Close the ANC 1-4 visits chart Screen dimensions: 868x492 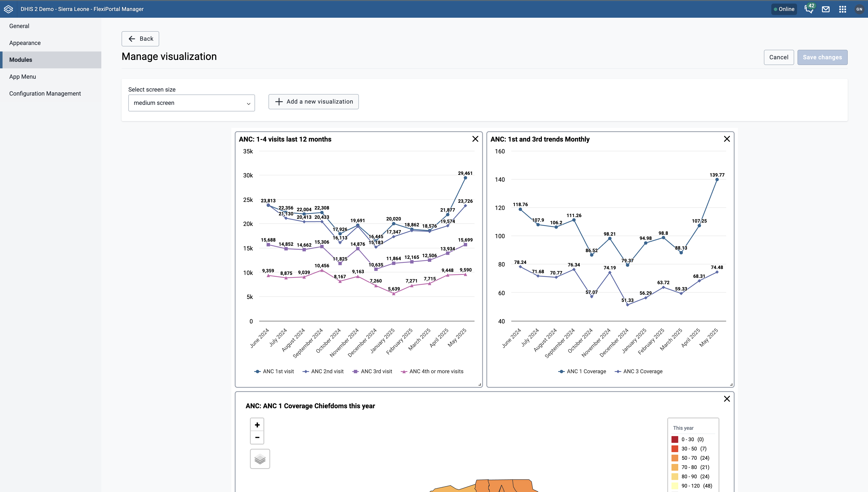coord(475,139)
